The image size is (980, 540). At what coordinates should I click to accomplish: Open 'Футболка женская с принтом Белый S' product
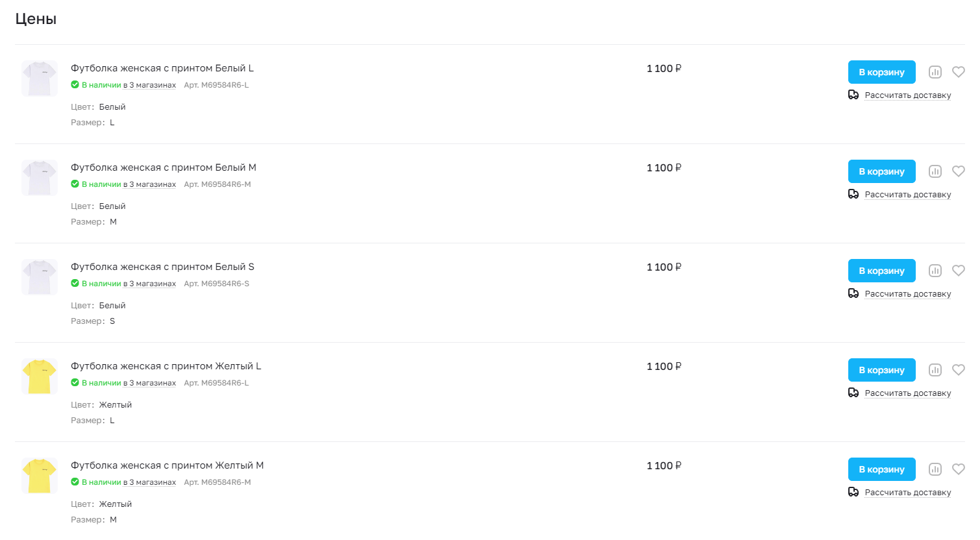[x=162, y=267]
